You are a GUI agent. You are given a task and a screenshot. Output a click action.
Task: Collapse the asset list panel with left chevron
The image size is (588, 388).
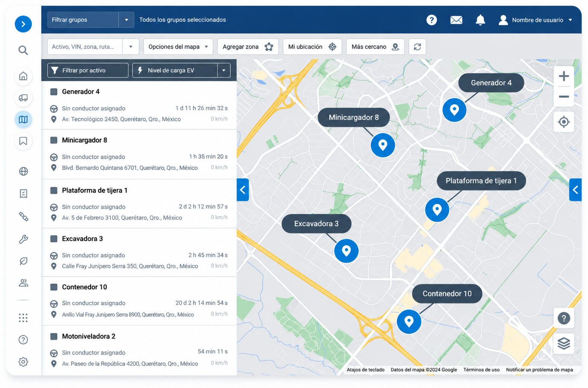(x=243, y=190)
